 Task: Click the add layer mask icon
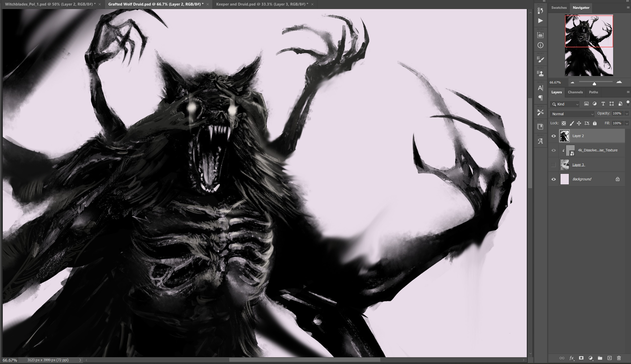pos(581,358)
